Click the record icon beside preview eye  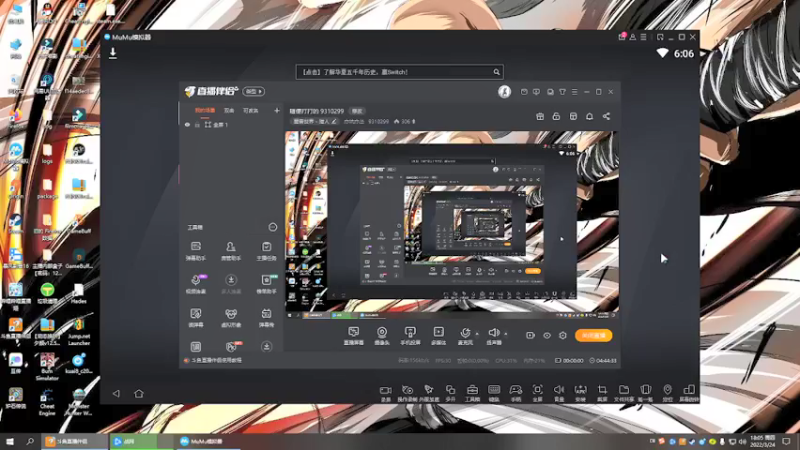(530, 335)
